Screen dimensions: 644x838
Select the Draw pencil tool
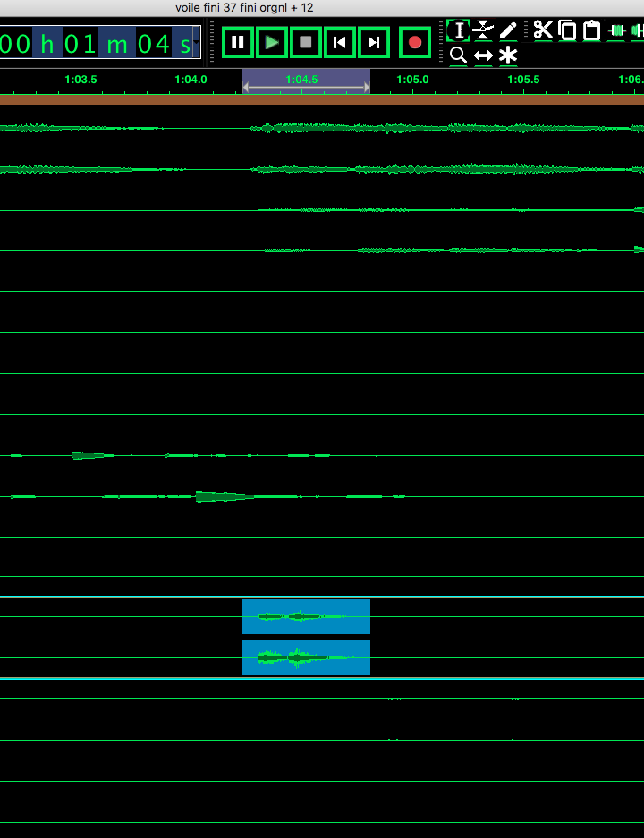pos(508,30)
